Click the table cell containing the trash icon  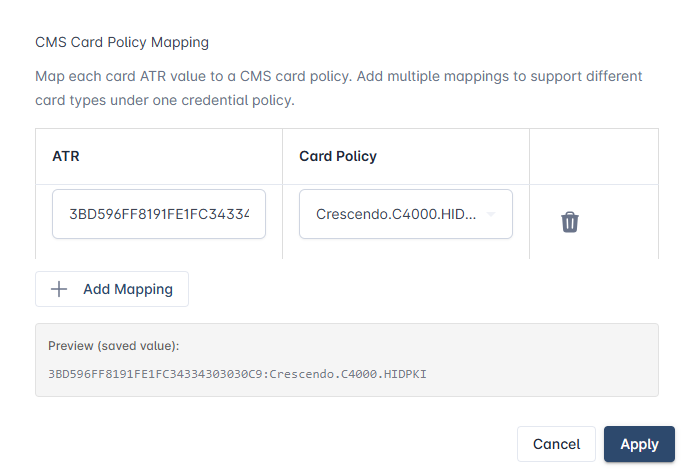tap(594, 222)
